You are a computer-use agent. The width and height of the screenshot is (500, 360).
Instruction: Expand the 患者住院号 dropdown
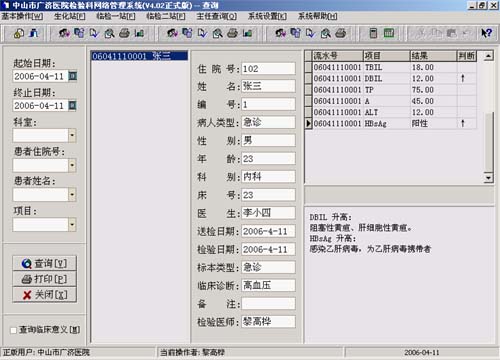tap(72, 165)
